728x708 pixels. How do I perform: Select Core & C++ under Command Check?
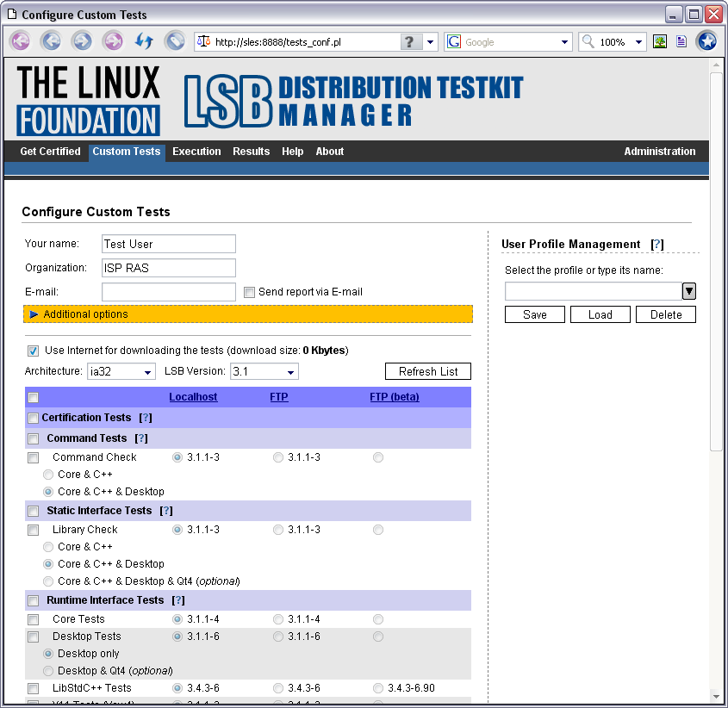click(48, 475)
